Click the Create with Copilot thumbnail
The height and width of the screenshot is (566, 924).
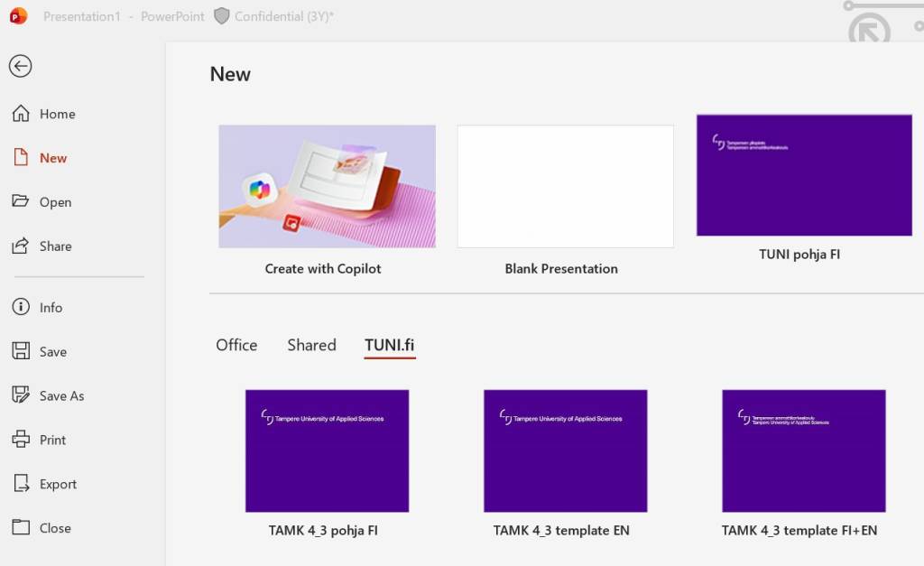(x=327, y=186)
